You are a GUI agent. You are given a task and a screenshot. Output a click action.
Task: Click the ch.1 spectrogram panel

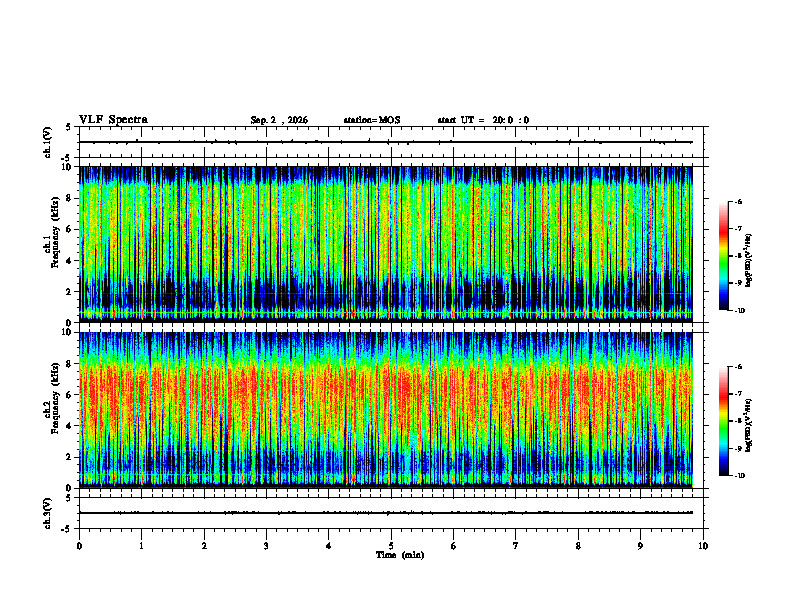click(x=386, y=244)
